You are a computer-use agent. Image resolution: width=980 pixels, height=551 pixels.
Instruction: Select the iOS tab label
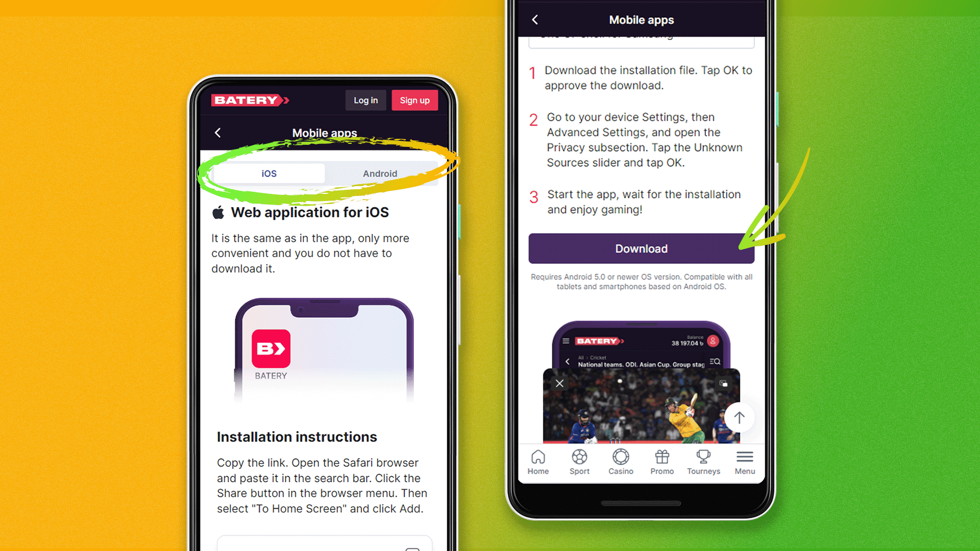pyautogui.click(x=268, y=173)
